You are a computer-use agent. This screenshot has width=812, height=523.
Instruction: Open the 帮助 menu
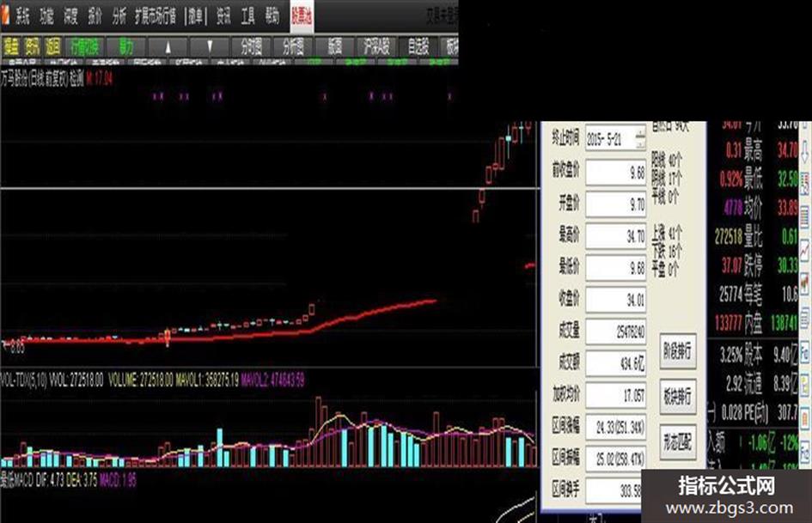click(x=272, y=16)
